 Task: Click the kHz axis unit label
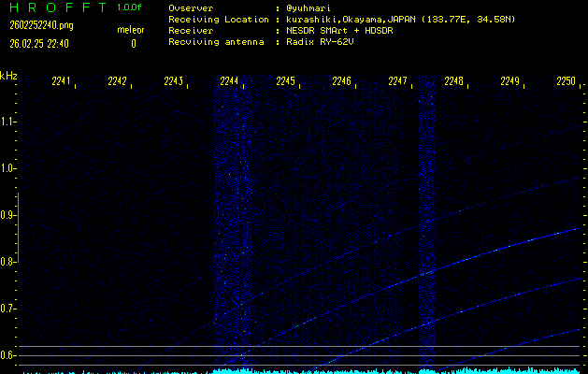(x=8, y=76)
